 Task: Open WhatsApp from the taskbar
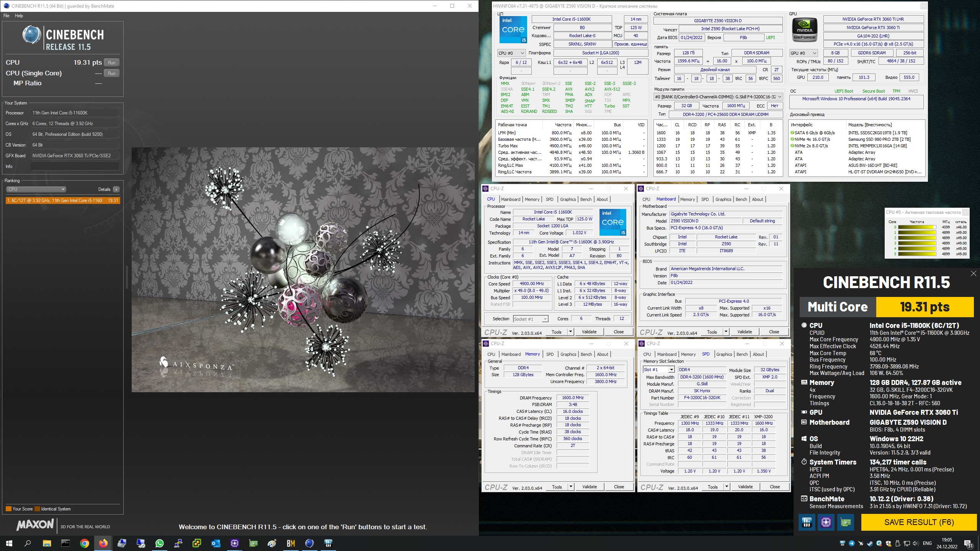pos(159,543)
